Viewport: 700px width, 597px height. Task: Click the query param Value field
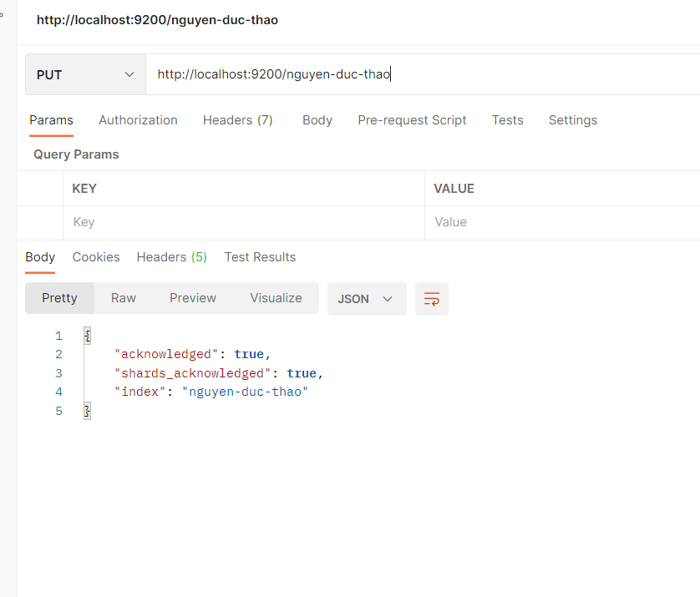(560, 223)
